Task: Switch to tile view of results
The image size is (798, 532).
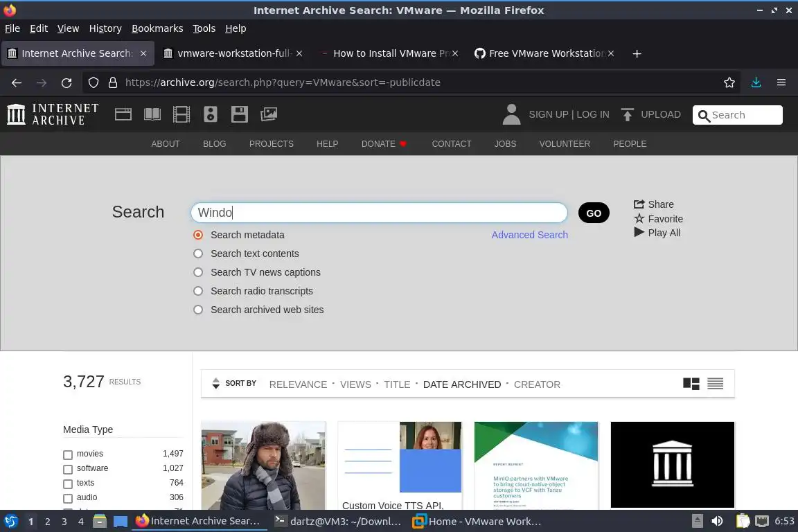Action: point(691,384)
